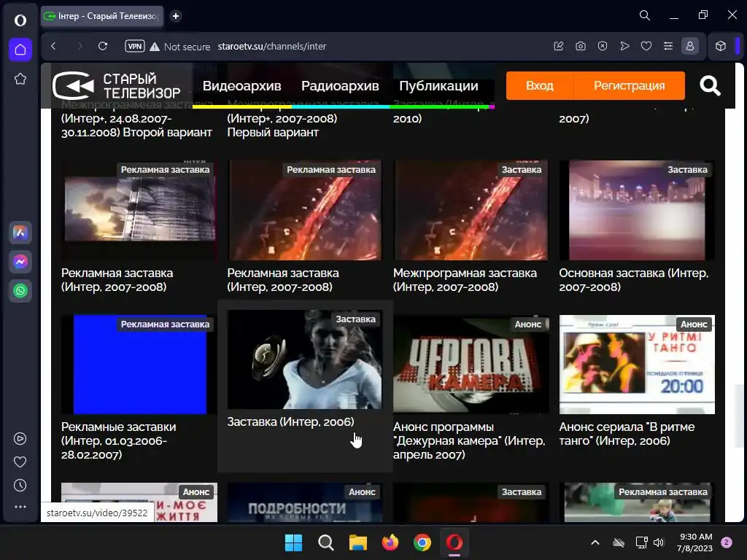Open Windows taskbar search

326,542
